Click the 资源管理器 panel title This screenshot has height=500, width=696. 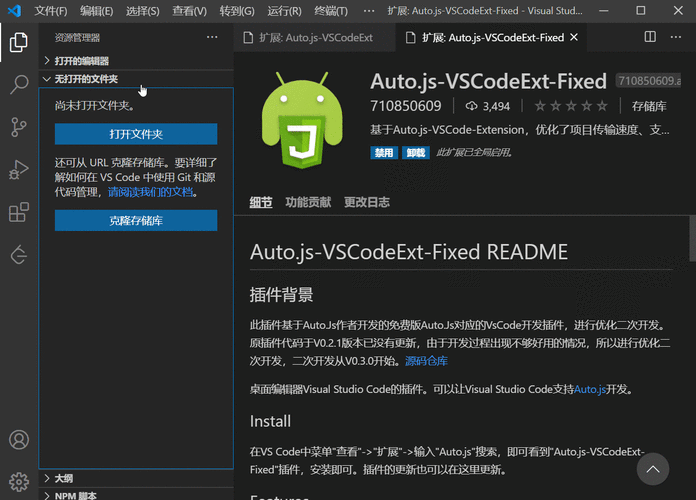(77, 38)
